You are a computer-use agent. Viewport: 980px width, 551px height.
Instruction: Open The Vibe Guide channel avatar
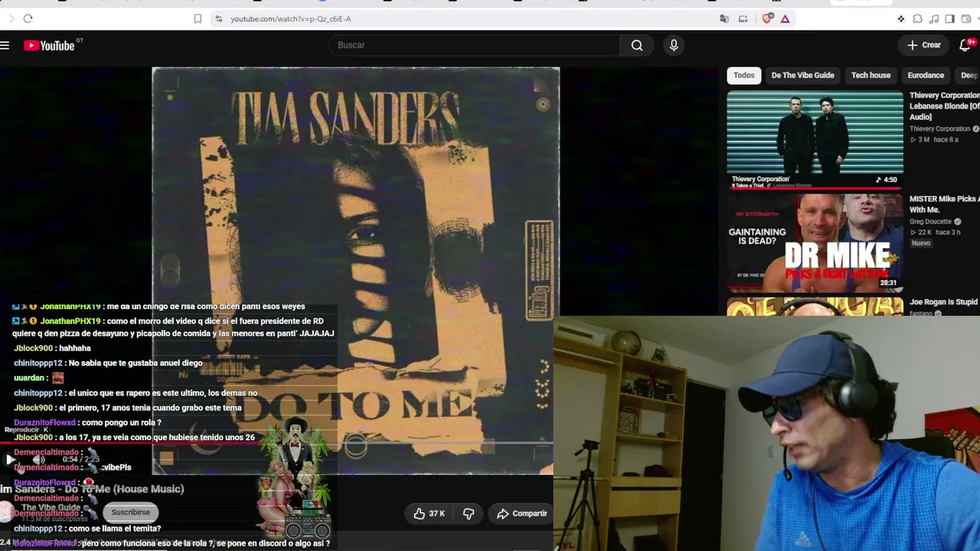[8, 513]
